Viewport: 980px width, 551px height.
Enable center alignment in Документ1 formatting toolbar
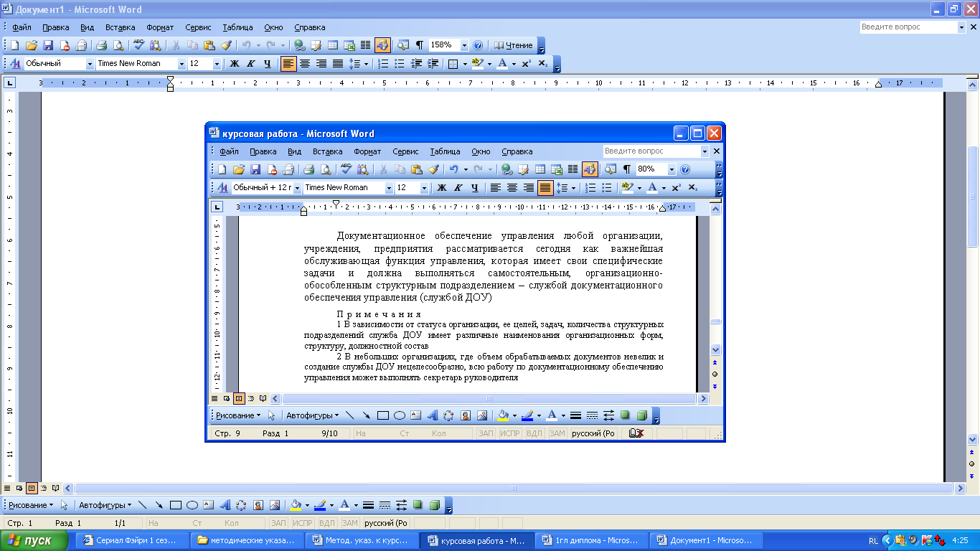[305, 64]
